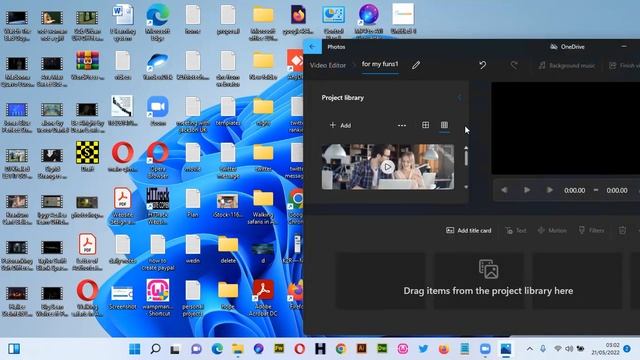The width and height of the screenshot is (640, 360).
Task: Open the 'how to create paypal' file
Action: pyautogui.click(x=158, y=252)
